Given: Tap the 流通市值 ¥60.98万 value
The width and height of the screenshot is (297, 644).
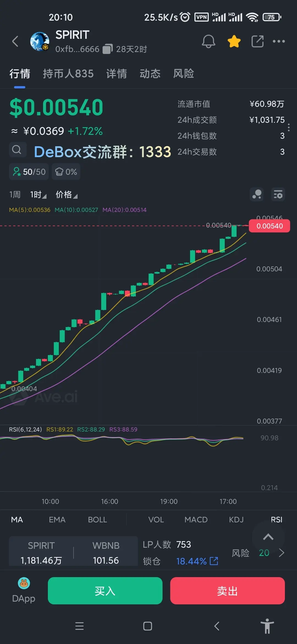Looking at the screenshot, I should (266, 104).
